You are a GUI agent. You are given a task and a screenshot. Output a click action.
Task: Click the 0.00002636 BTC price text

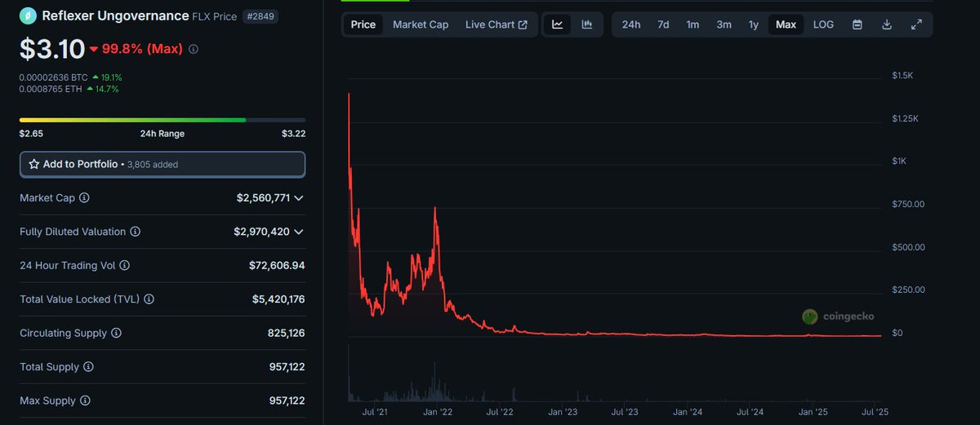click(x=53, y=77)
